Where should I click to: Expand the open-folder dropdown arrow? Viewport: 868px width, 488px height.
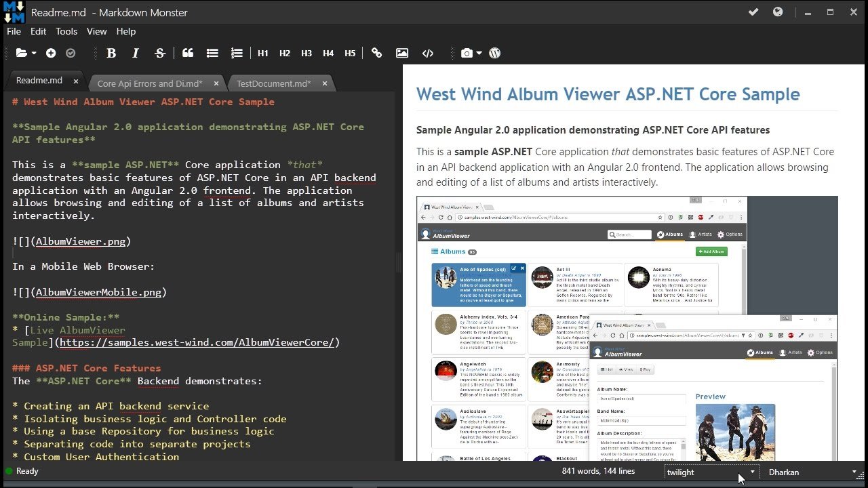point(33,53)
